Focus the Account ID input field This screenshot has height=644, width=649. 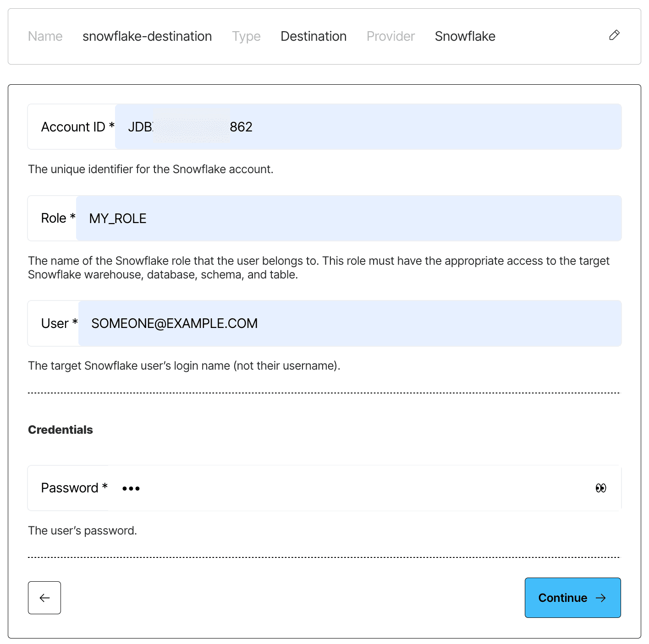[368, 127]
